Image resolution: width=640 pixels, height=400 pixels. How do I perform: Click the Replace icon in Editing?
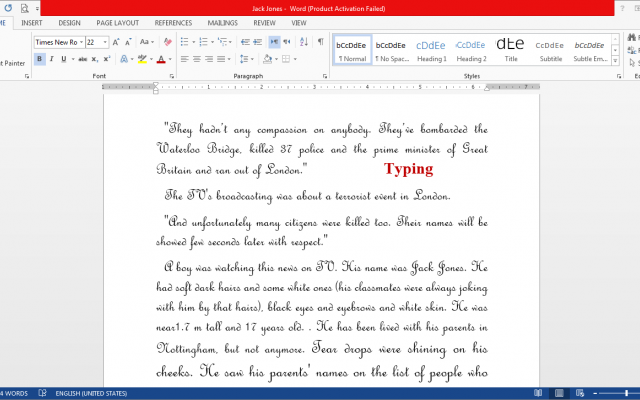pyautogui.click(x=633, y=50)
